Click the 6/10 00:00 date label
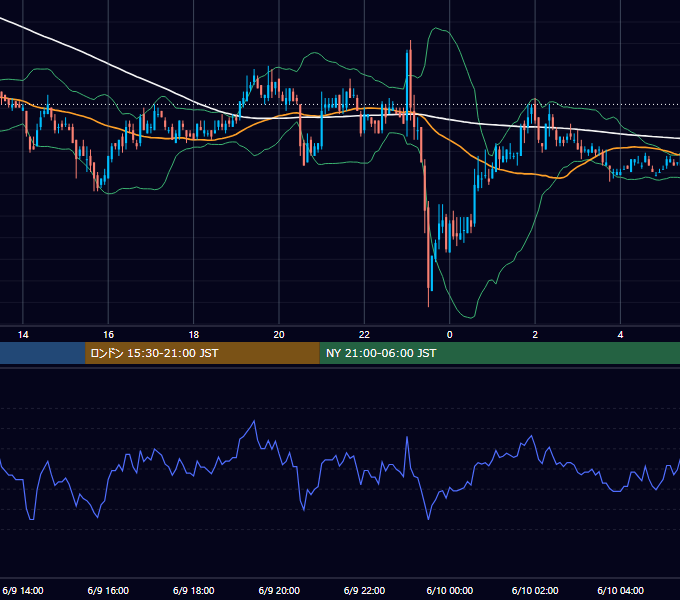 [450, 591]
